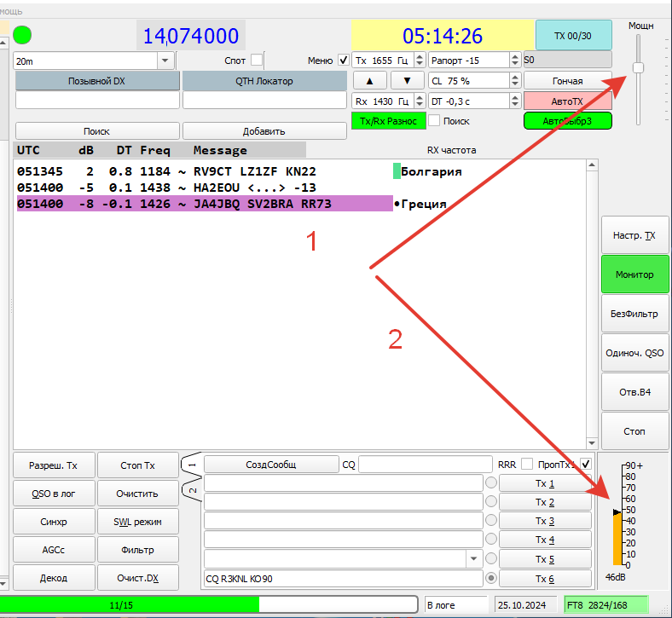The image size is (672, 618).
Task: Click the Tx 6 send button
Action: 545,579
